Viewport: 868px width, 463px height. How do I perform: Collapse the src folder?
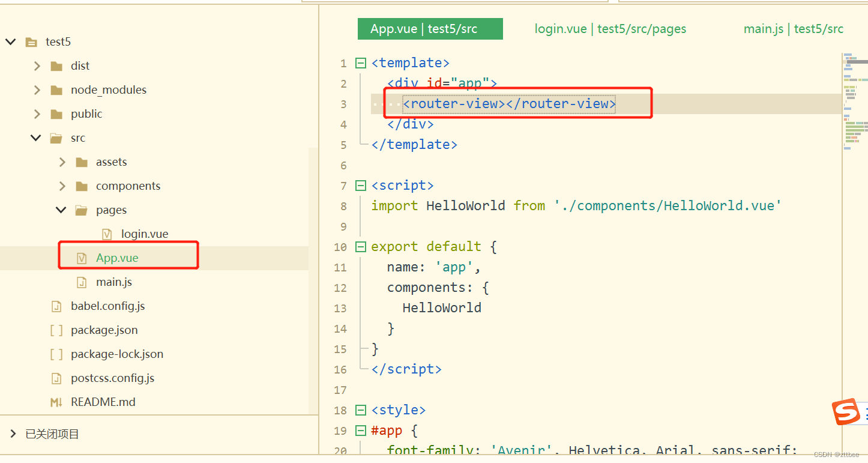pyautogui.click(x=37, y=138)
